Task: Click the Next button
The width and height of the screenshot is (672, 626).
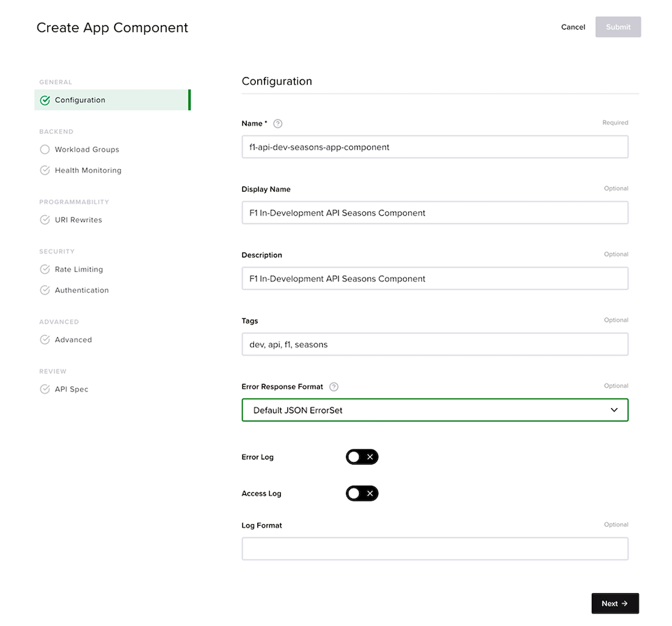Action: (615, 603)
